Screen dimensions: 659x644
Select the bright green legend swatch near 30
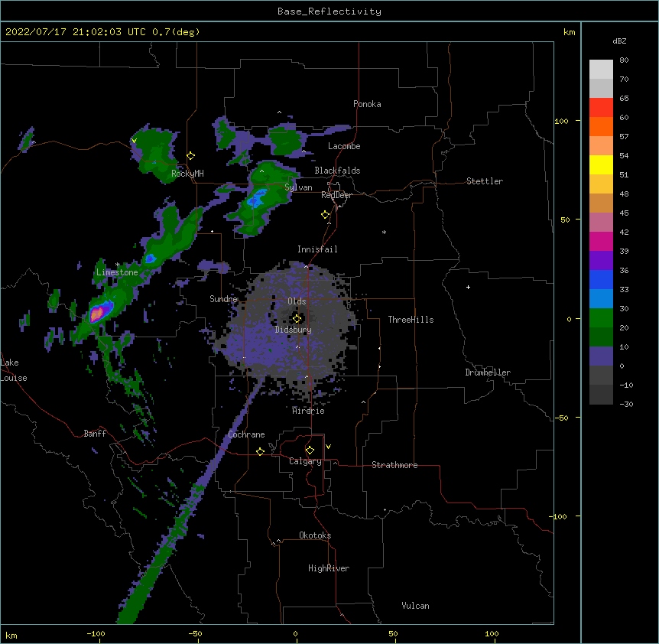[601, 318]
